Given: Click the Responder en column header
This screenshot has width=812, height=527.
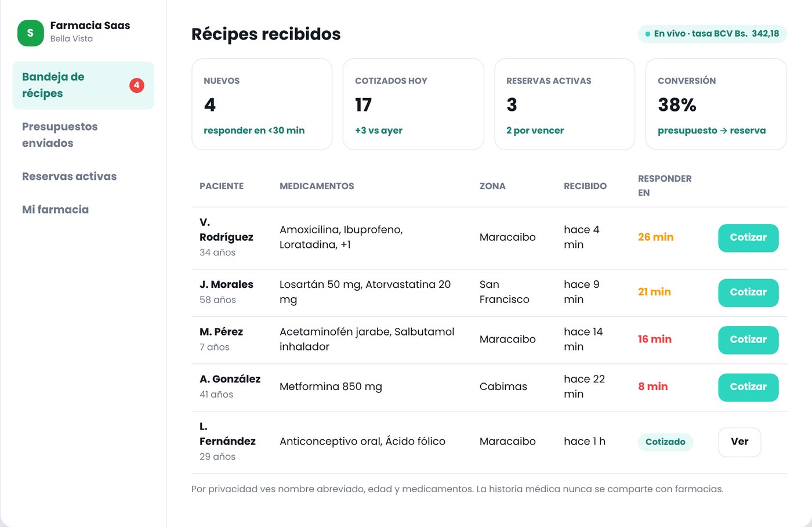Looking at the screenshot, I should [x=665, y=186].
